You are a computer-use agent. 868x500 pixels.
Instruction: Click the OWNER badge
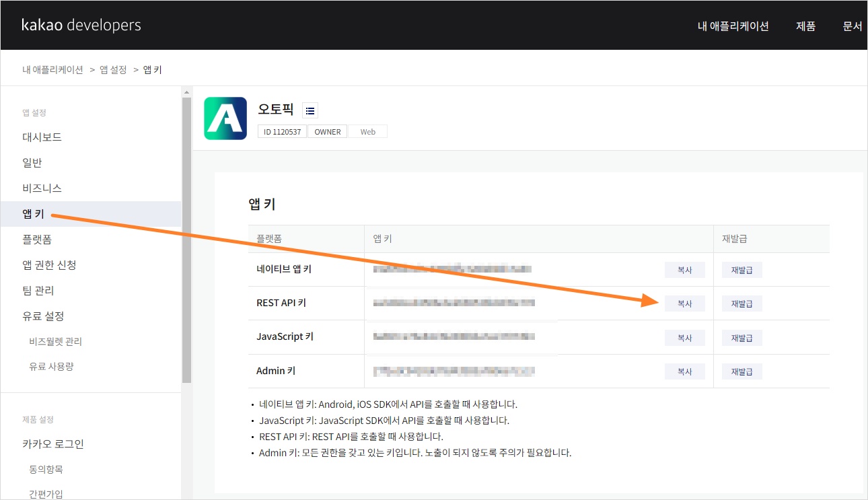[328, 132]
